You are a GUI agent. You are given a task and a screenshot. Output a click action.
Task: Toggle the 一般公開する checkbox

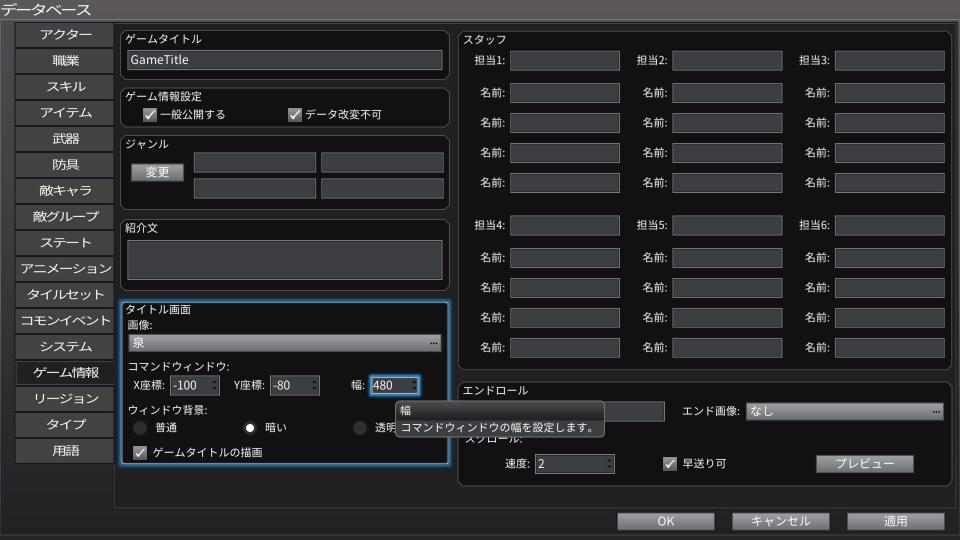point(150,114)
